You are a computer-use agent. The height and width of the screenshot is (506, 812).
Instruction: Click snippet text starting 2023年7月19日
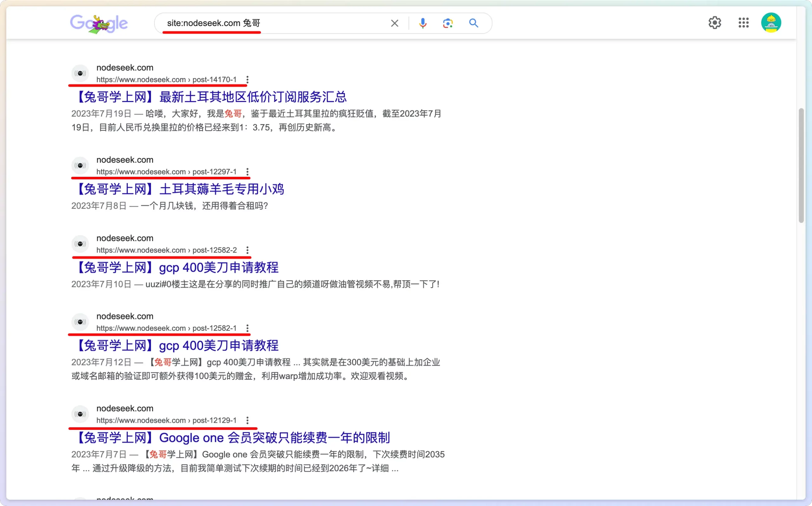[x=256, y=121]
